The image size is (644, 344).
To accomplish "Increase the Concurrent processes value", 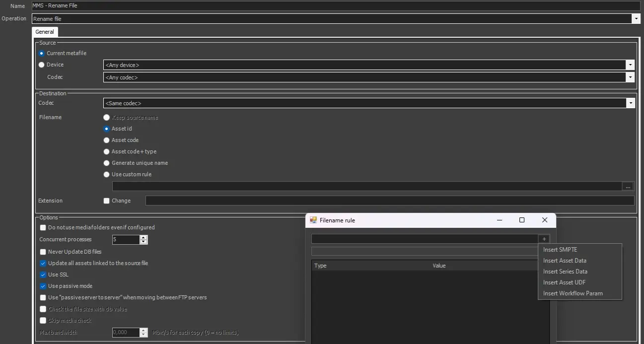I will coord(143,237).
